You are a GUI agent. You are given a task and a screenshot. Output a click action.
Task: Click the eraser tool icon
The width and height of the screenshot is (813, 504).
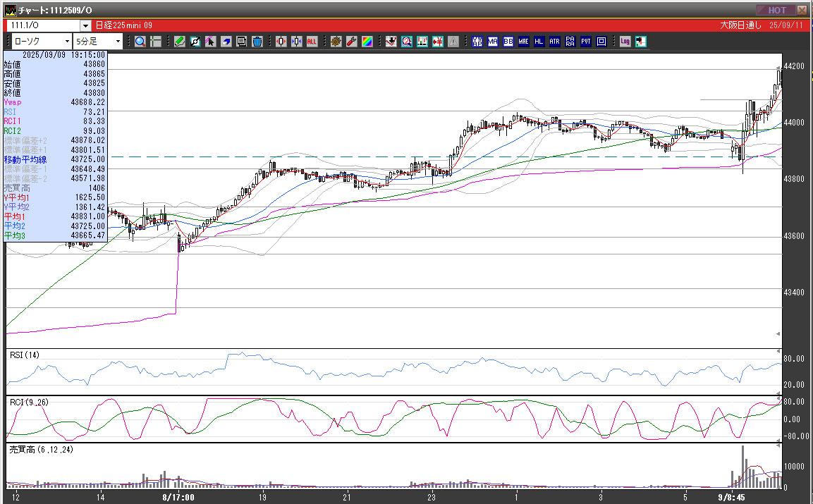click(226, 42)
